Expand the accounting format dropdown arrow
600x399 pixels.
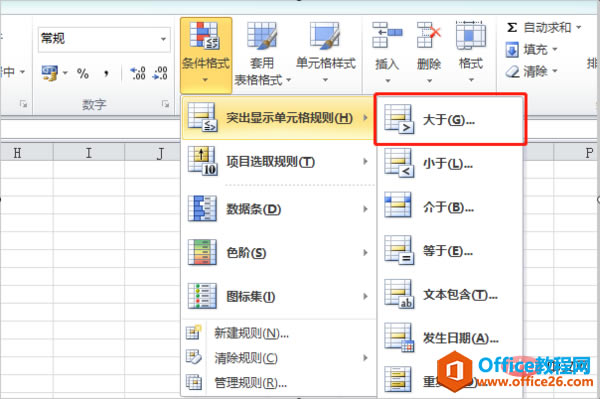coord(65,73)
